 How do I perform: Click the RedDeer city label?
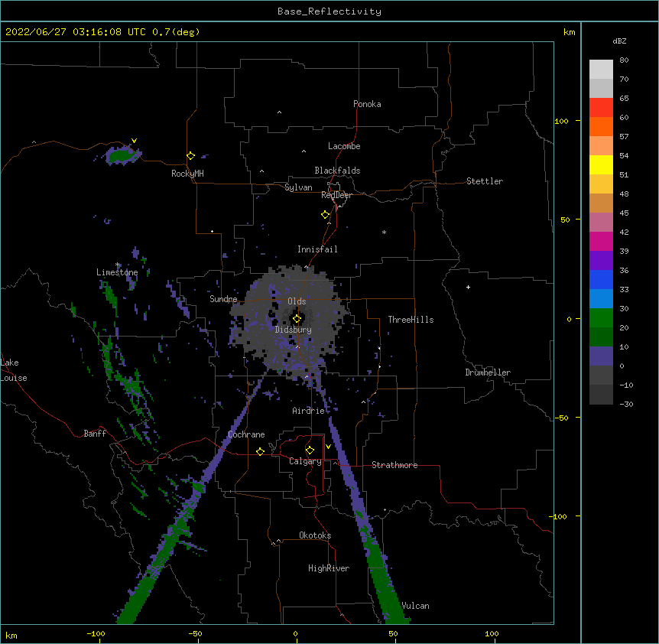[x=336, y=195]
